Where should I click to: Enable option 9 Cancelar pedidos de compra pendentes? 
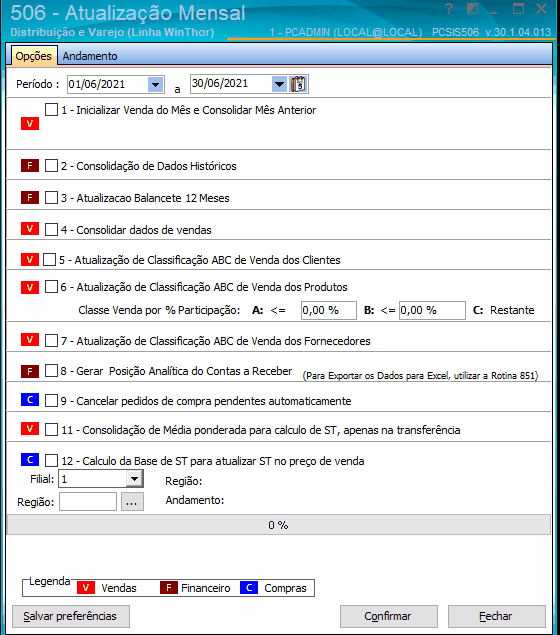[51, 401]
